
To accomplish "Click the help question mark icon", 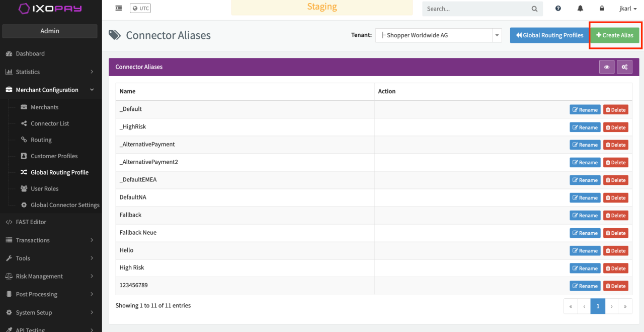I will click(558, 9).
